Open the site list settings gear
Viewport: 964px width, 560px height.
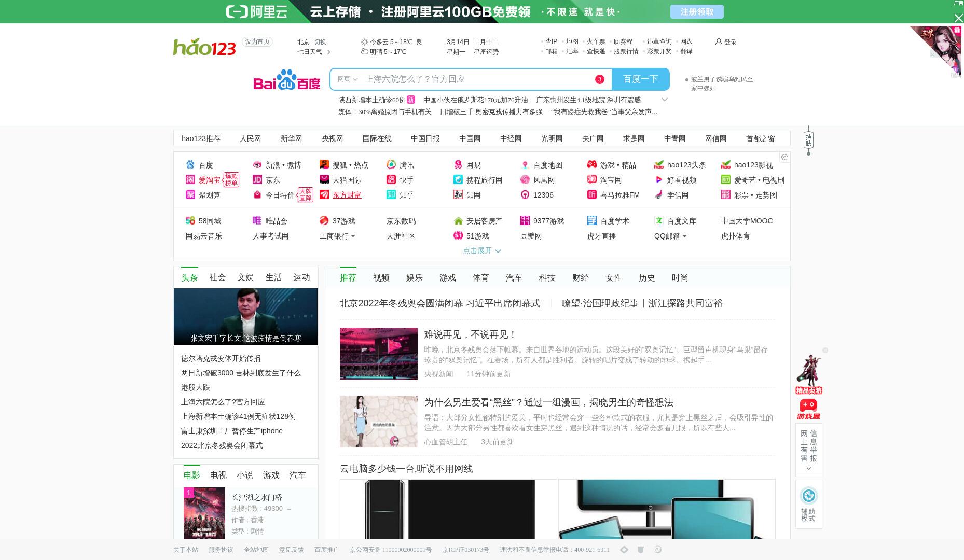pos(784,157)
